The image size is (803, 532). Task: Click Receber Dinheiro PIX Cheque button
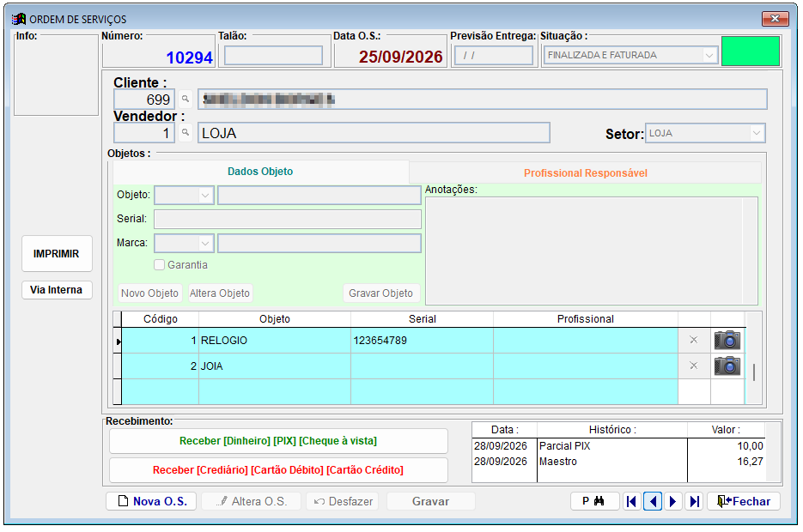pyautogui.click(x=278, y=441)
